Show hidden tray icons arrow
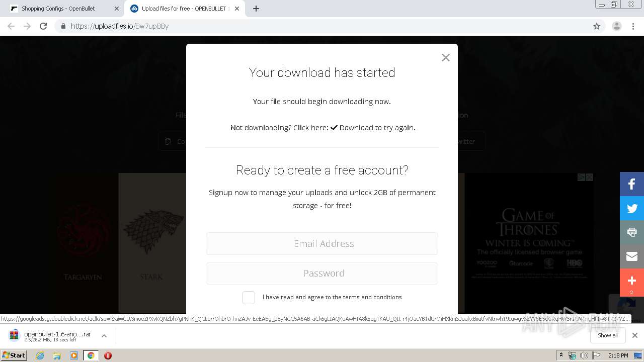The image size is (644, 362). click(x=561, y=355)
